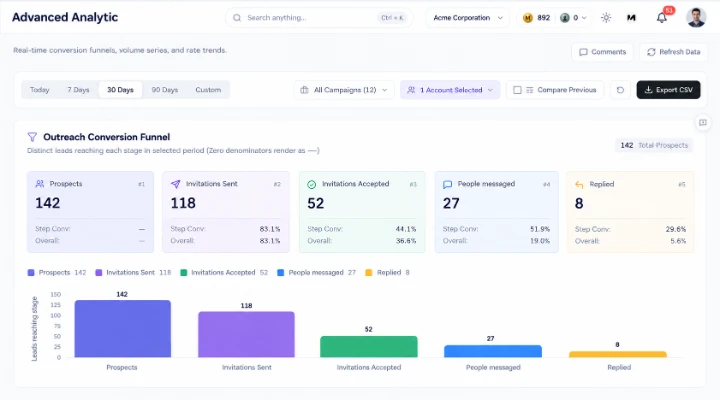
Task: Click the download icon on Export CSV
Action: point(648,90)
